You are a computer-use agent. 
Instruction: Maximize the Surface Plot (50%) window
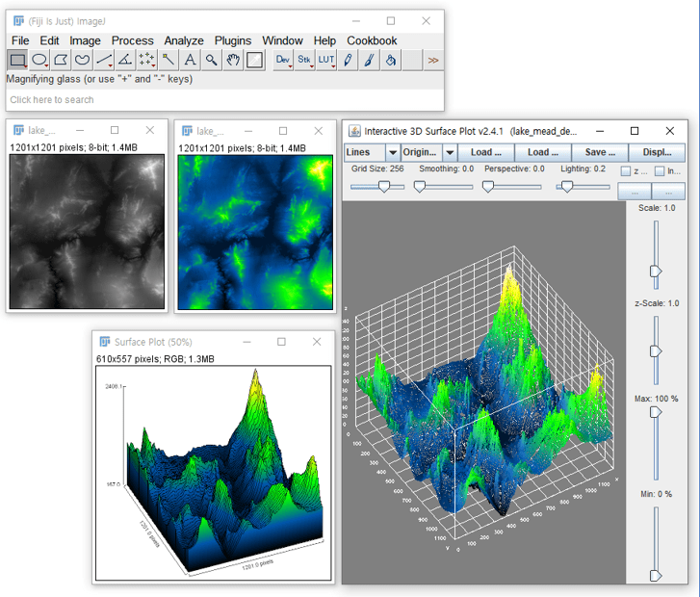[281, 342]
